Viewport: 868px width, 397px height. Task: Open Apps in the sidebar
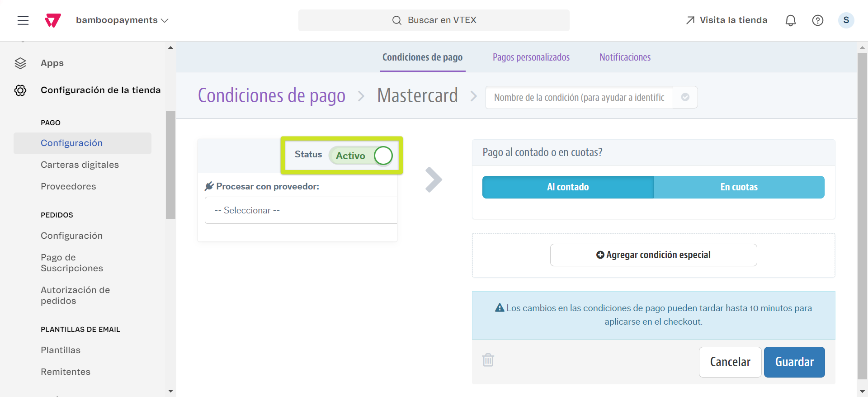click(x=52, y=63)
